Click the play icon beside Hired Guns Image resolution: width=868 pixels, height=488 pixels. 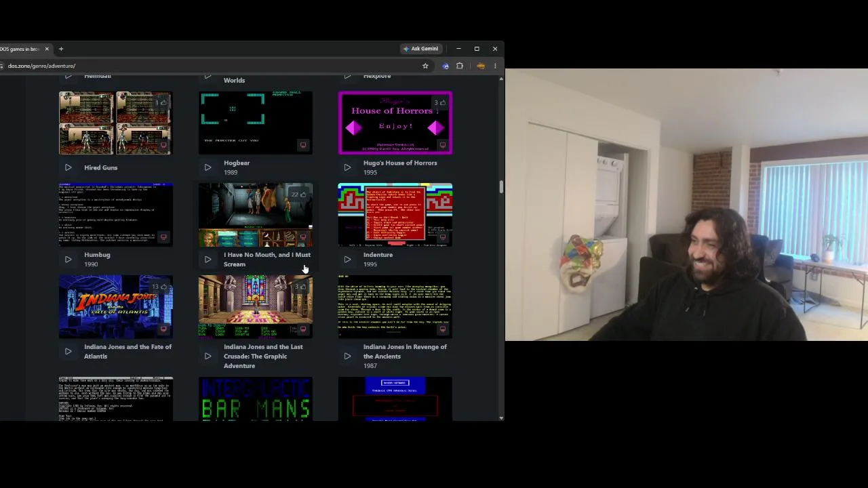coord(68,167)
